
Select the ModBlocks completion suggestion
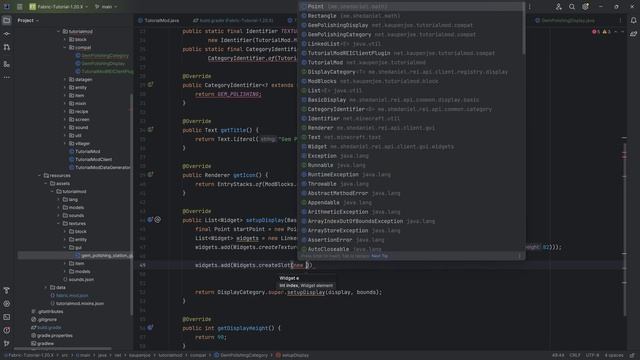[x=411, y=81]
